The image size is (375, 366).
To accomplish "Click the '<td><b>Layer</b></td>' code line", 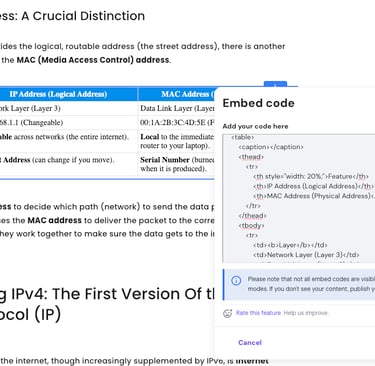I will coord(290,245).
